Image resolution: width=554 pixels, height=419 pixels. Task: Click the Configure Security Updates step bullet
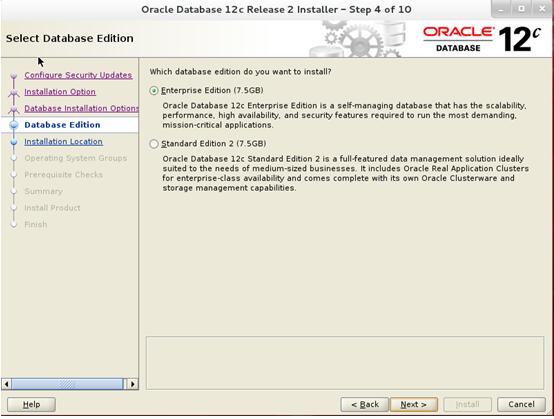point(14,76)
